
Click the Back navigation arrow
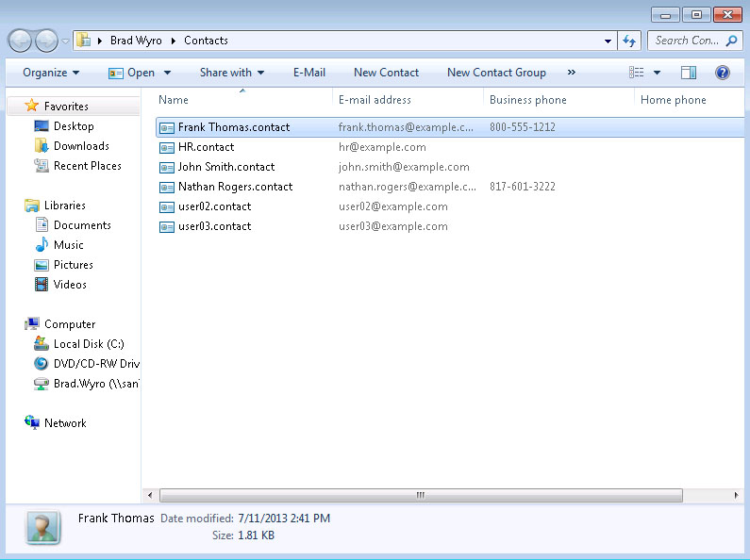click(x=20, y=41)
